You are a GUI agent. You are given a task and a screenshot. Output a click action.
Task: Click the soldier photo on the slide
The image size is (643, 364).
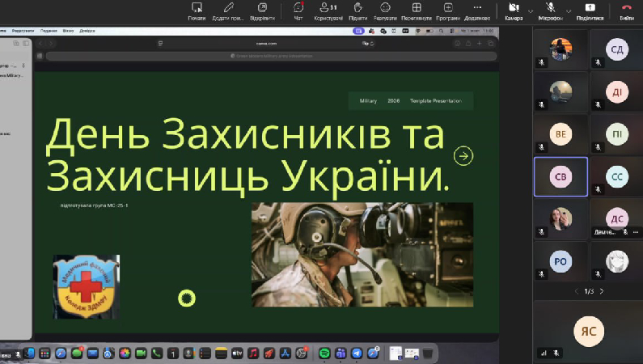point(362,255)
